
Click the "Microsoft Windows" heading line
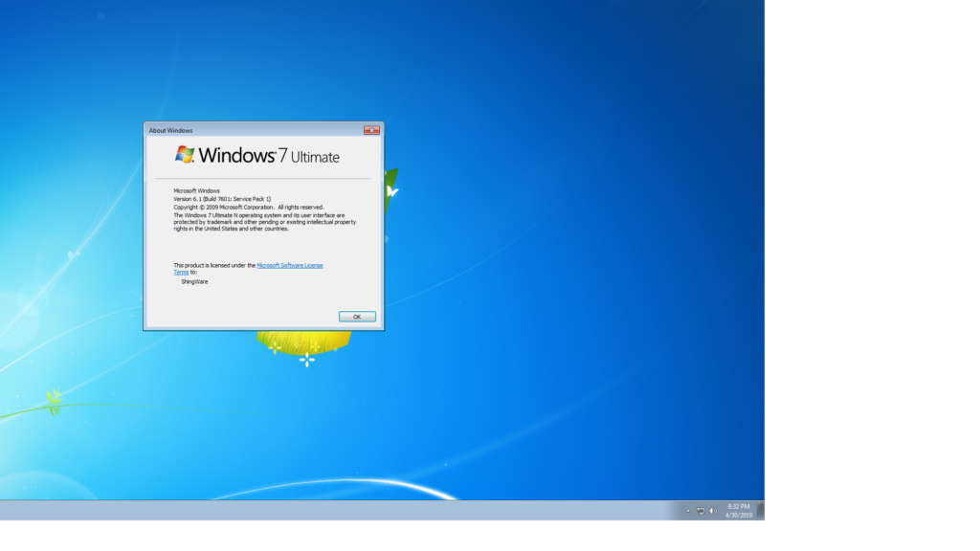[x=196, y=191]
